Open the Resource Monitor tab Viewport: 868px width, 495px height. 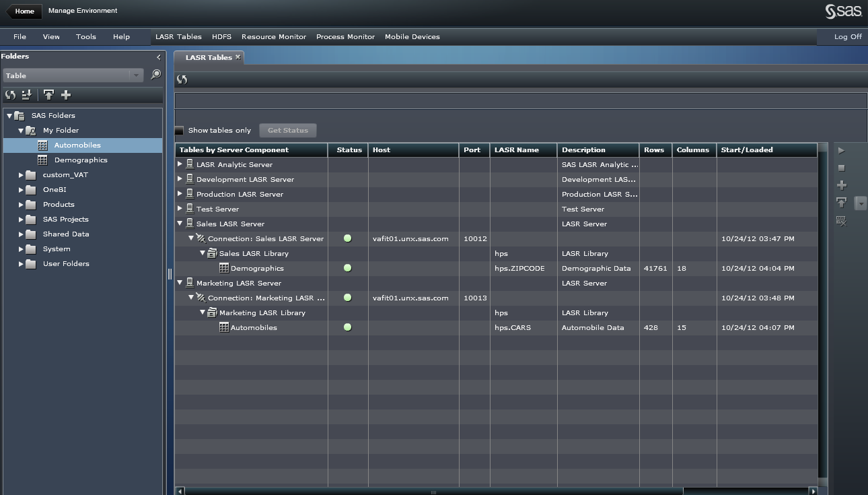click(x=274, y=37)
